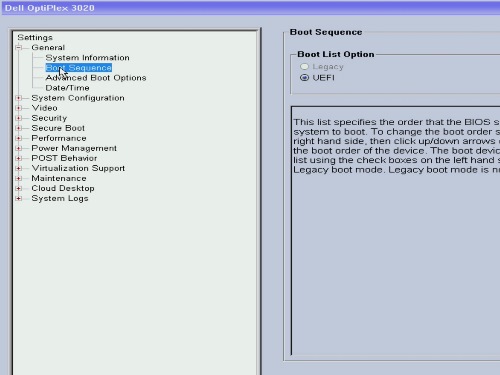Select the Virtualization Support label
Viewport: 500px width, 375px height.
pyautogui.click(x=78, y=168)
